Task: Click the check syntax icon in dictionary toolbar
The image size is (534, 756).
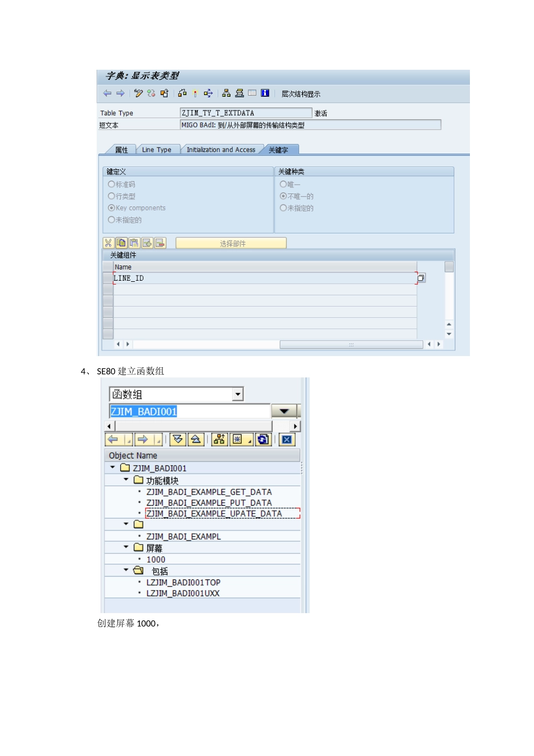Action: click(182, 93)
